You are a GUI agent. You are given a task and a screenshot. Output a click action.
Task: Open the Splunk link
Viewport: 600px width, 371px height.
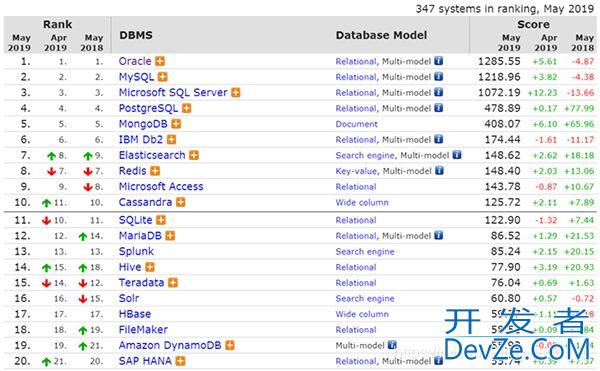[136, 252]
